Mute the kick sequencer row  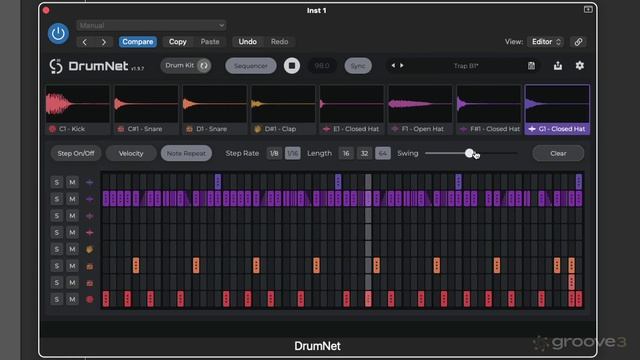tap(72, 299)
